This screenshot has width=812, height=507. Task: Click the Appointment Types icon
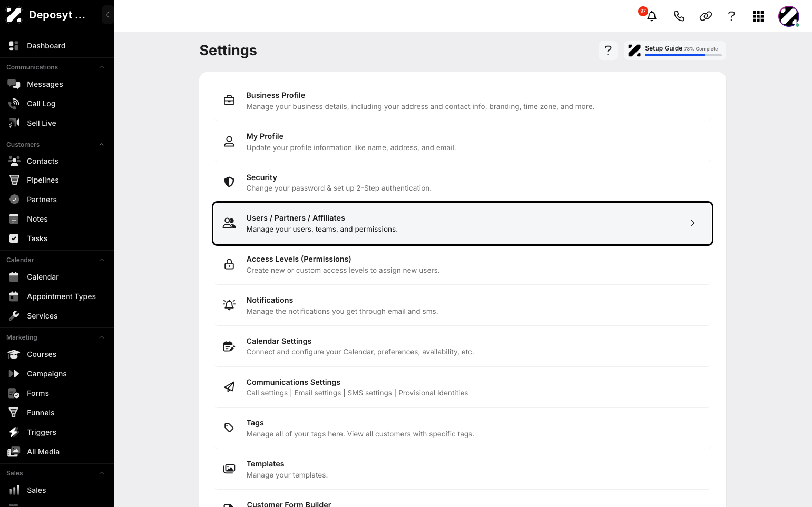14,296
